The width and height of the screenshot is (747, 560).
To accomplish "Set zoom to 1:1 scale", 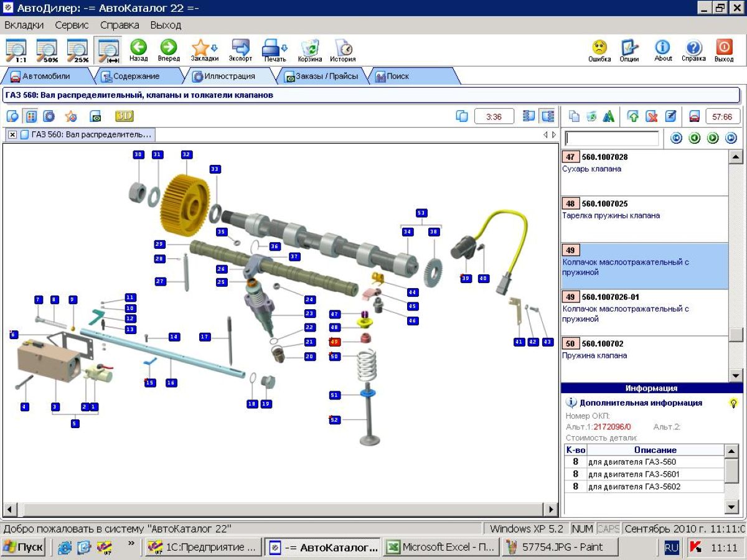I will [x=17, y=50].
